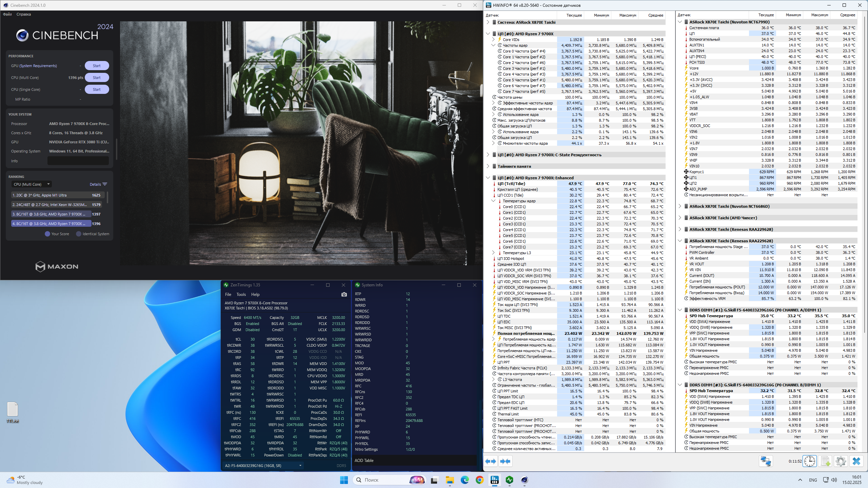The width and height of the screenshot is (868, 488).
Task: Start sensor logging with the sheet-plus icon
Action: pos(825,461)
